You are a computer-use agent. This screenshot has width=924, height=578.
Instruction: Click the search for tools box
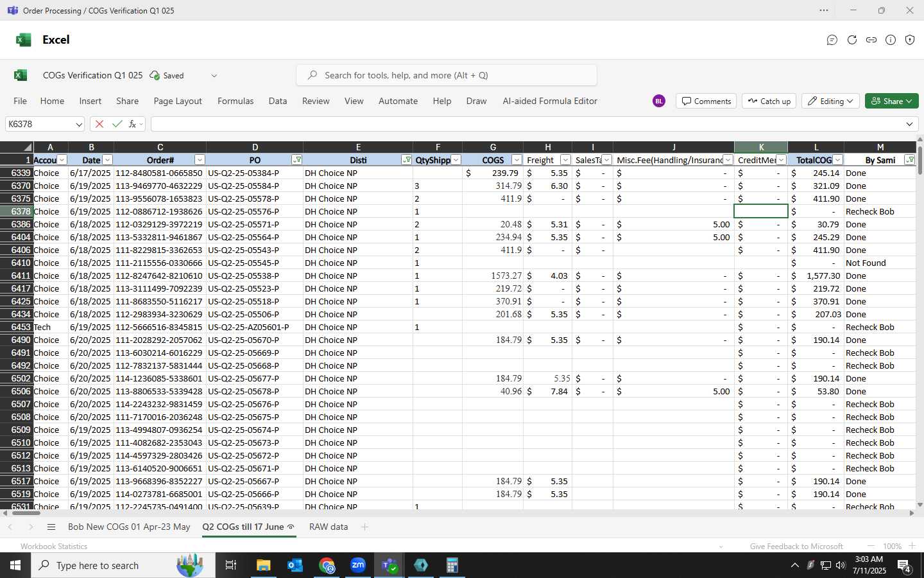point(447,75)
